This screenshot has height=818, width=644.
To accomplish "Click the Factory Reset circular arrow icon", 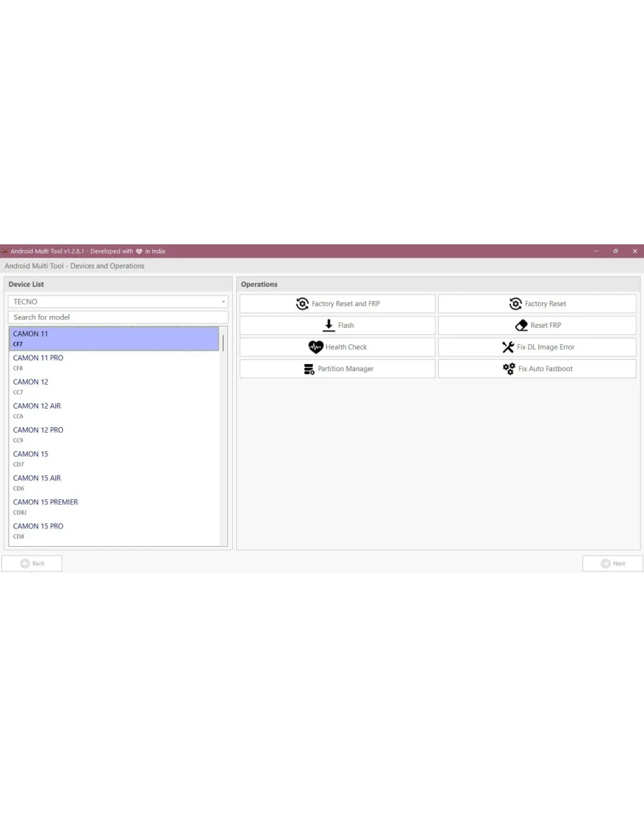I will coord(515,304).
